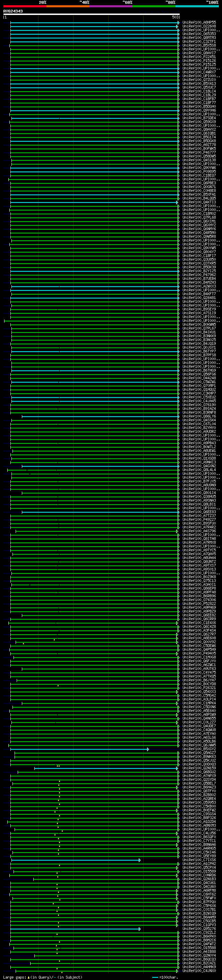The width and height of the screenshot is (222, 980).
Task: Select the UniRef100_Q7ZU10 hit label
Action: pos(199,80)
